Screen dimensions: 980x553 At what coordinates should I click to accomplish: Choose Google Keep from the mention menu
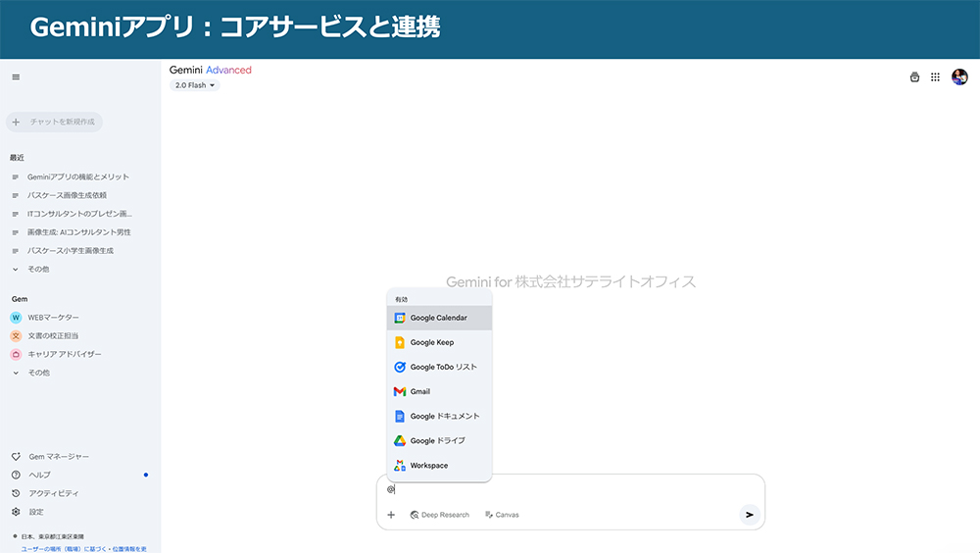439,342
